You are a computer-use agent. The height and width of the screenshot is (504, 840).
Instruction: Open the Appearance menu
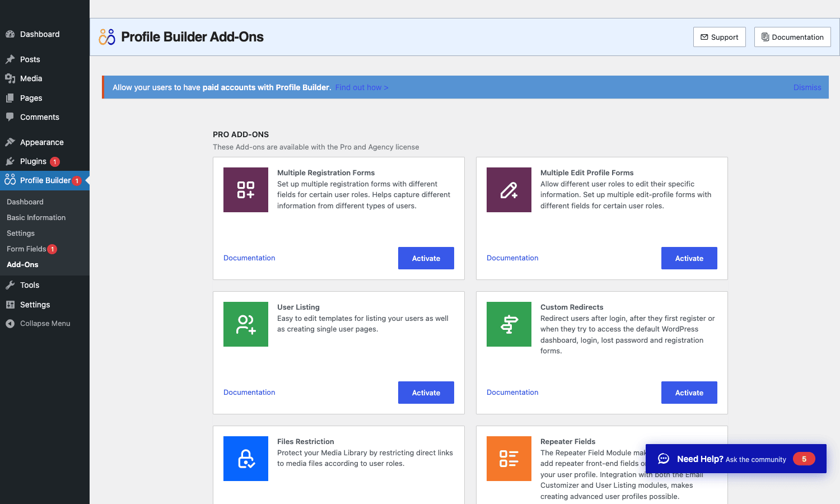point(45,142)
